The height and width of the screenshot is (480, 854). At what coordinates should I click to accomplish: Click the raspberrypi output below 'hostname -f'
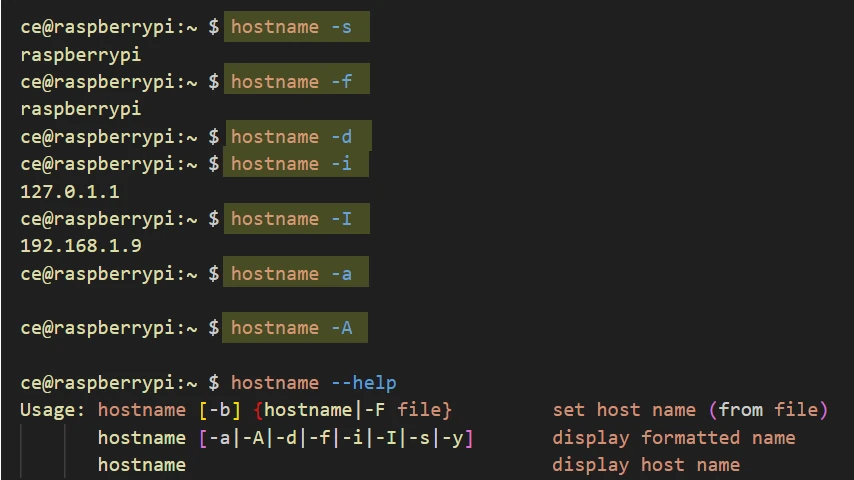point(80,109)
